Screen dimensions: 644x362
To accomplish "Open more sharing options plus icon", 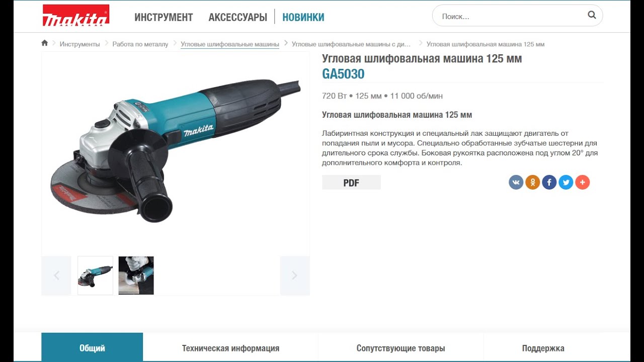I will (583, 182).
